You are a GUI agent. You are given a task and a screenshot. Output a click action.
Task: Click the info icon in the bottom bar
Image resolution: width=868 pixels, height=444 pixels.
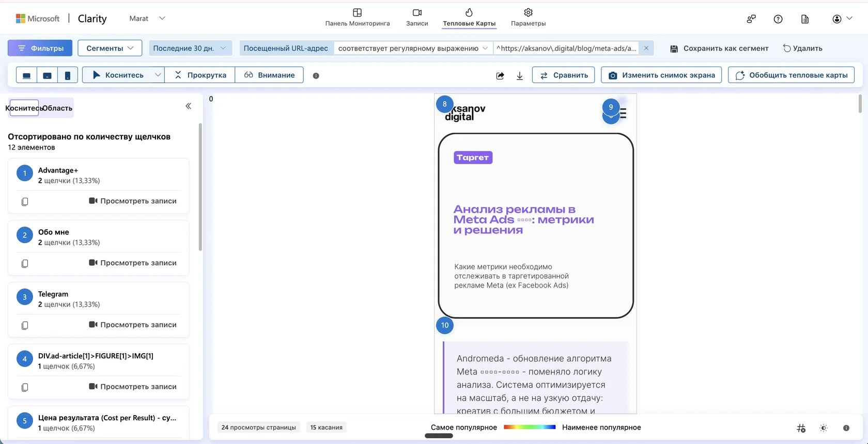click(846, 428)
